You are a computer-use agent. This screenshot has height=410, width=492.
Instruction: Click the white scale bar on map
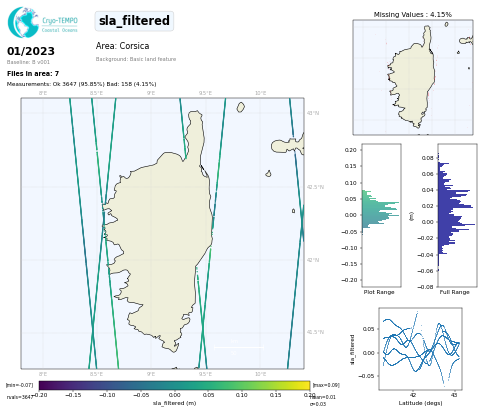coord(239,347)
